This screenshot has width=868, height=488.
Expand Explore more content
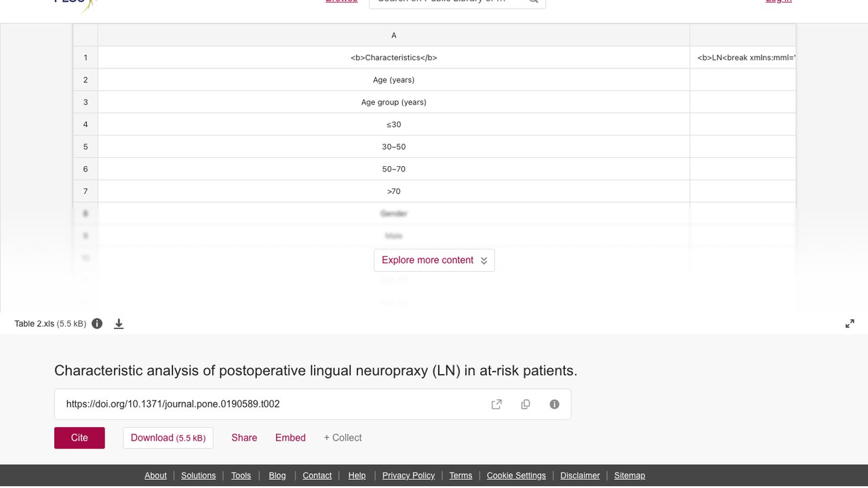tap(434, 260)
